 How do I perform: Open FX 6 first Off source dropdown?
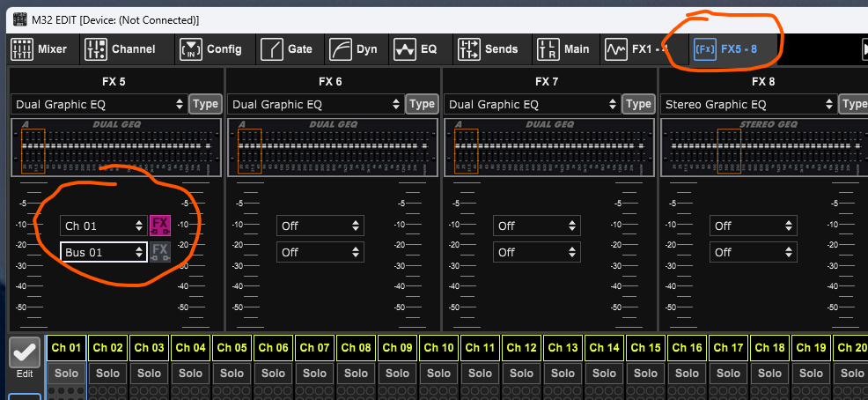click(x=320, y=226)
